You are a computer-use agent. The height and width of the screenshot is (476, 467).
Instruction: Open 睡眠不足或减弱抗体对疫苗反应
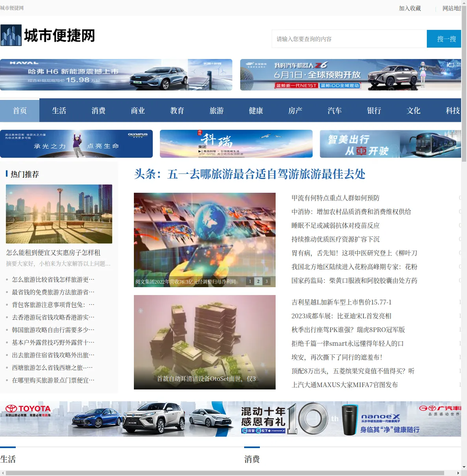click(335, 225)
